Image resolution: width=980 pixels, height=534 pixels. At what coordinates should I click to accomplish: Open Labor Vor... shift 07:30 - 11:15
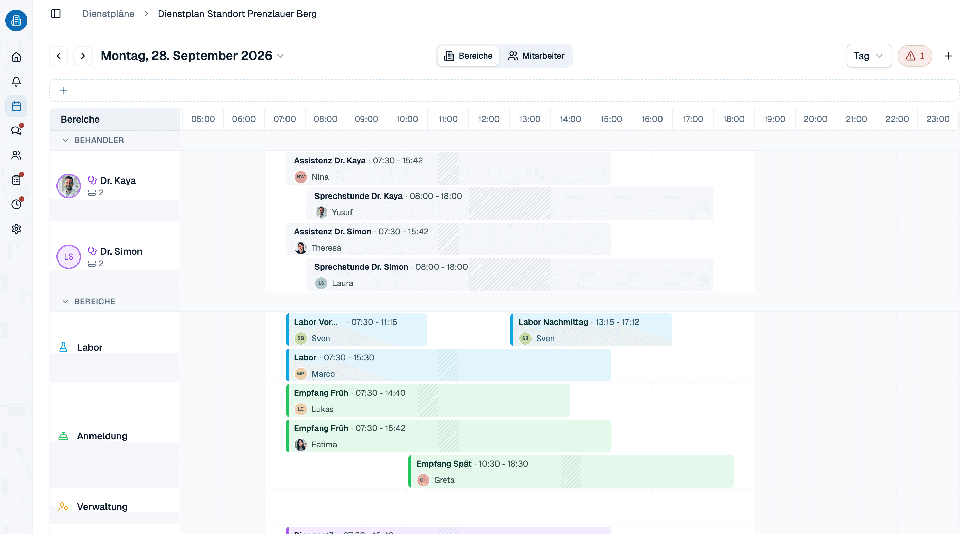357,330
